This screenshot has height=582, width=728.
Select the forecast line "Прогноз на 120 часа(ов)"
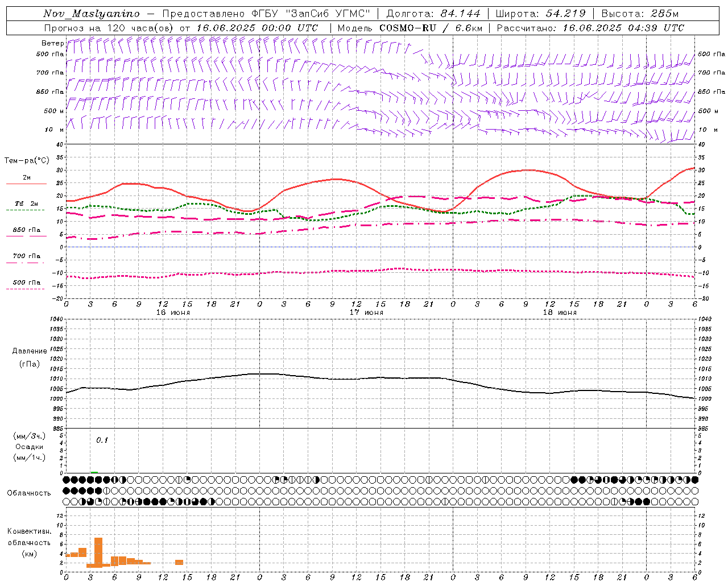(110, 28)
